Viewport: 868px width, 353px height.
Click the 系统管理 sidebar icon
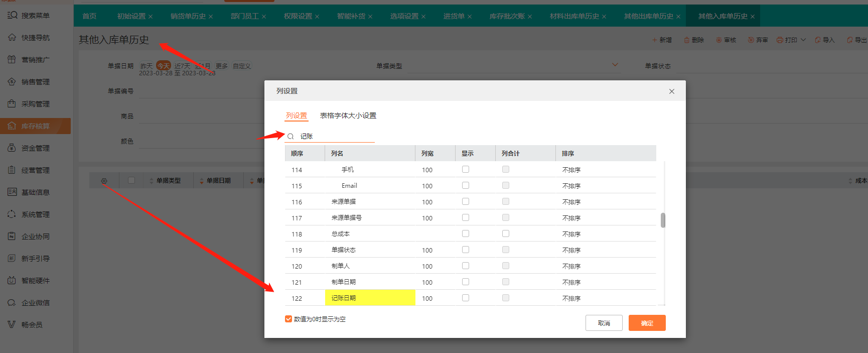click(x=12, y=214)
